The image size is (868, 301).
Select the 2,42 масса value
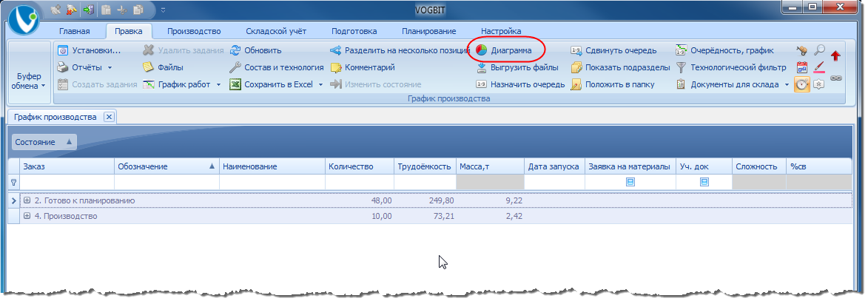click(x=514, y=216)
